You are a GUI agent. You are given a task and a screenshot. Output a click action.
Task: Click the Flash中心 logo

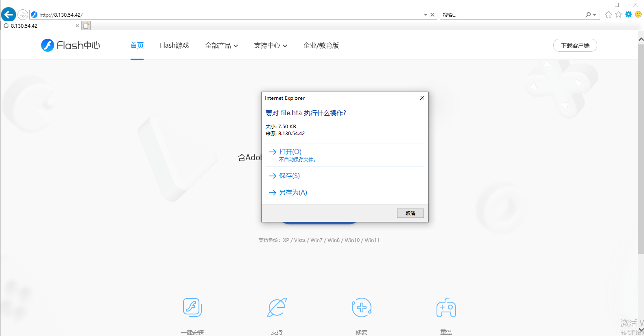[70, 45]
